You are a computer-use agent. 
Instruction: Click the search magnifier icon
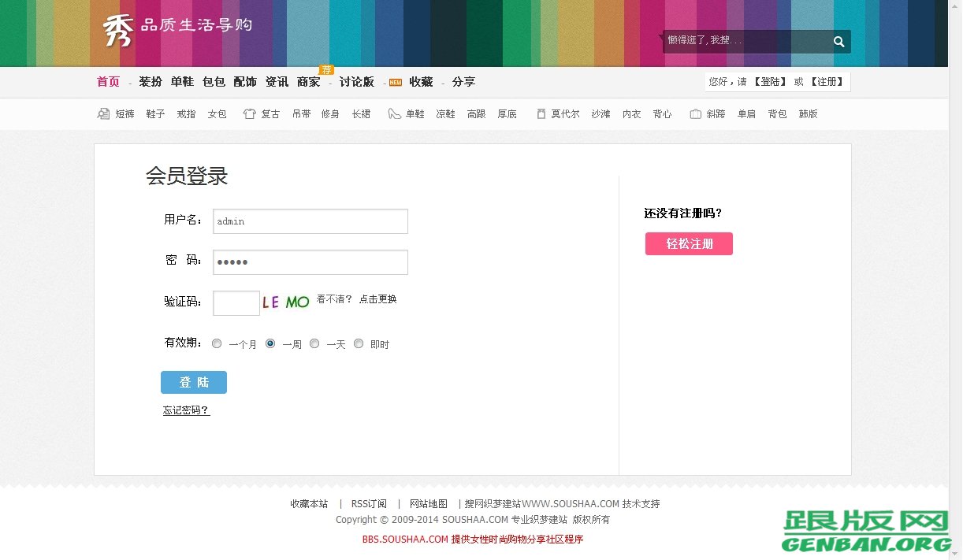pyautogui.click(x=838, y=41)
